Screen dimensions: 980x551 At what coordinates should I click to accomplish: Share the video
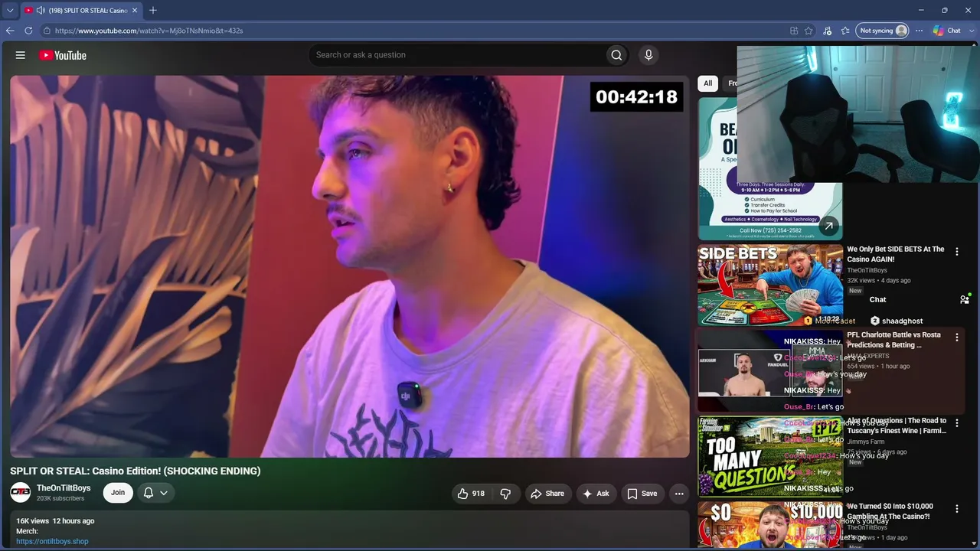[547, 494]
